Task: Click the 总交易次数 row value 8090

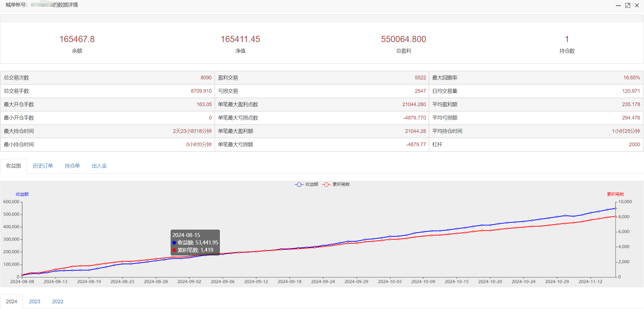Action: coord(206,78)
